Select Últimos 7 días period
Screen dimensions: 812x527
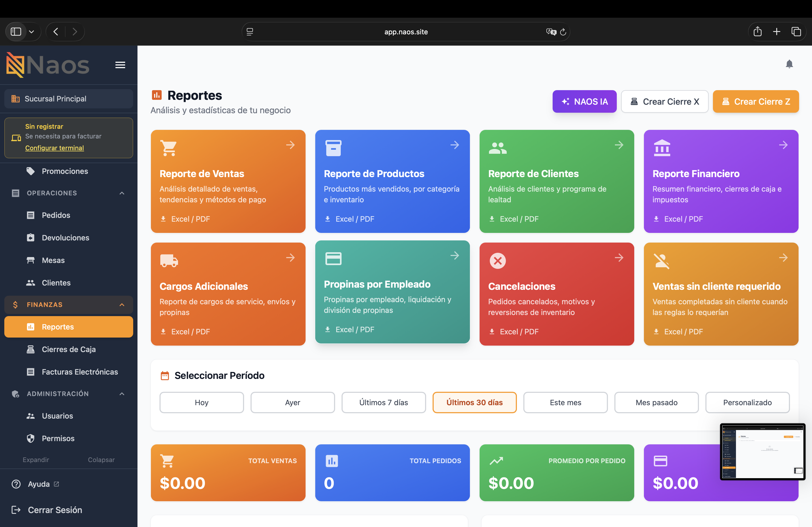383,402
